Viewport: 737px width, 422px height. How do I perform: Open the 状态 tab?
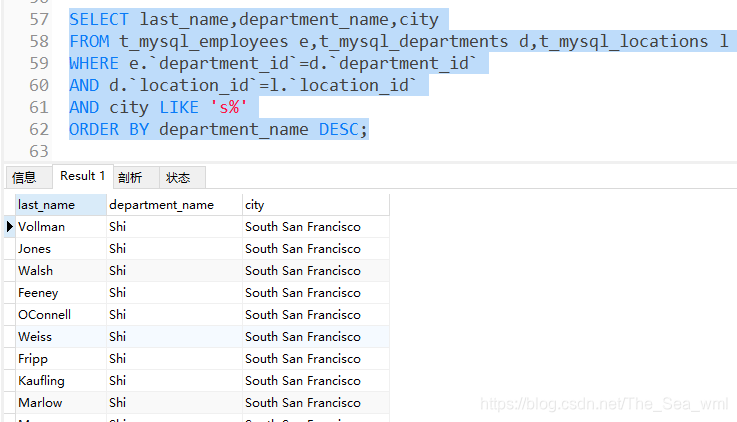[x=182, y=178]
